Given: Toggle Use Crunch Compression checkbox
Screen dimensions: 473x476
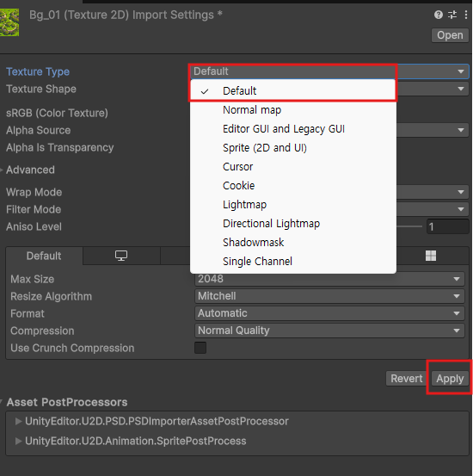Looking at the screenshot, I should tap(200, 348).
